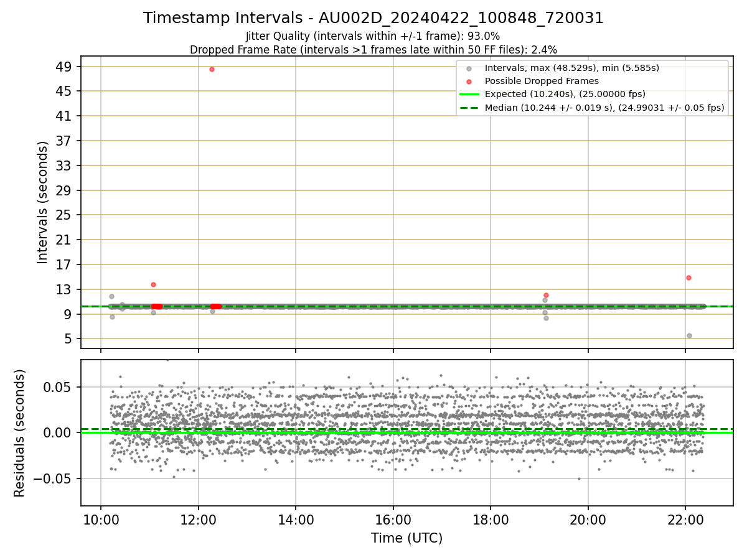Click the gray minimum interval point near 5.5 seconds
The height and width of the screenshot is (560, 747).
pos(689,335)
